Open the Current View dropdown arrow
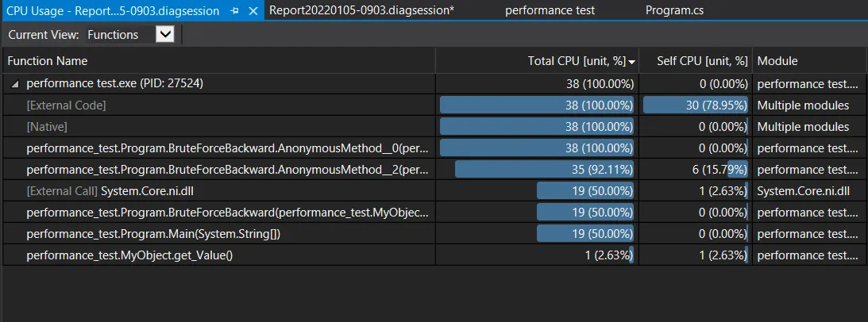Viewport: 868px width, 322px height. pos(165,34)
